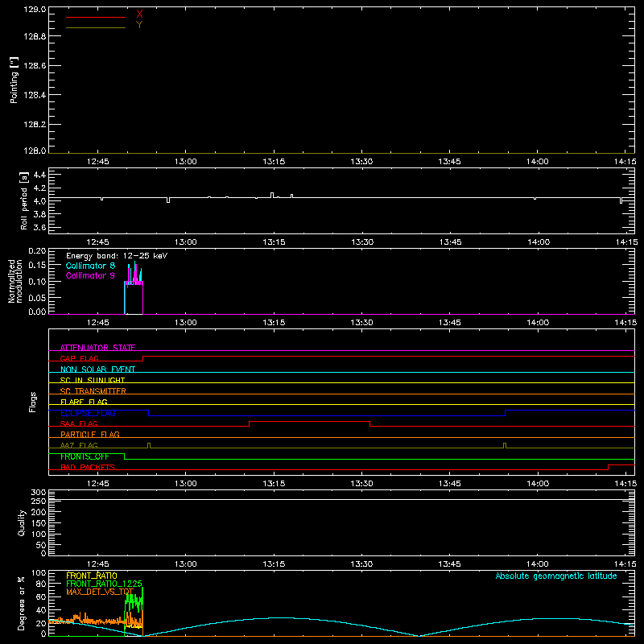
Task: Click the 13:45 time label under Quality plot
Action: 450,564
